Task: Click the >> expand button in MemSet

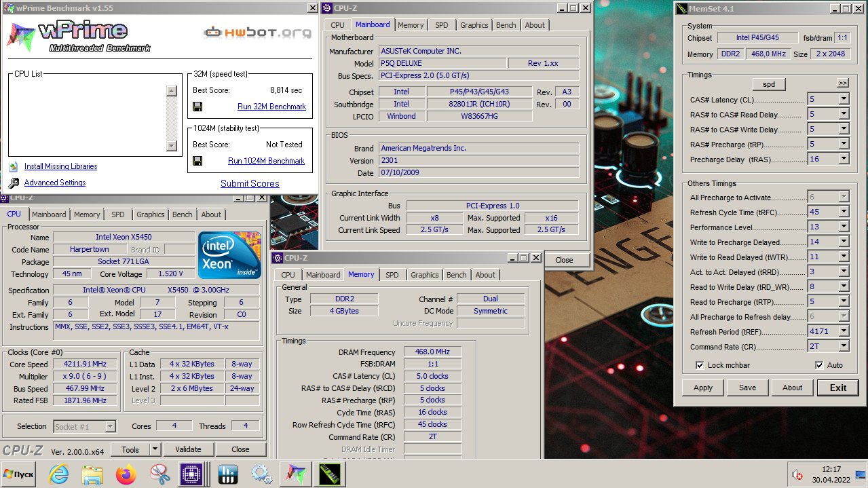Action: pyautogui.click(x=842, y=83)
